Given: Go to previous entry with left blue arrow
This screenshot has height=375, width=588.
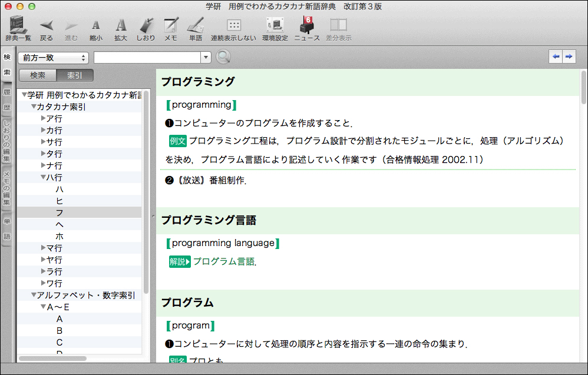Looking at the screenshot, I should pos(556,57).
